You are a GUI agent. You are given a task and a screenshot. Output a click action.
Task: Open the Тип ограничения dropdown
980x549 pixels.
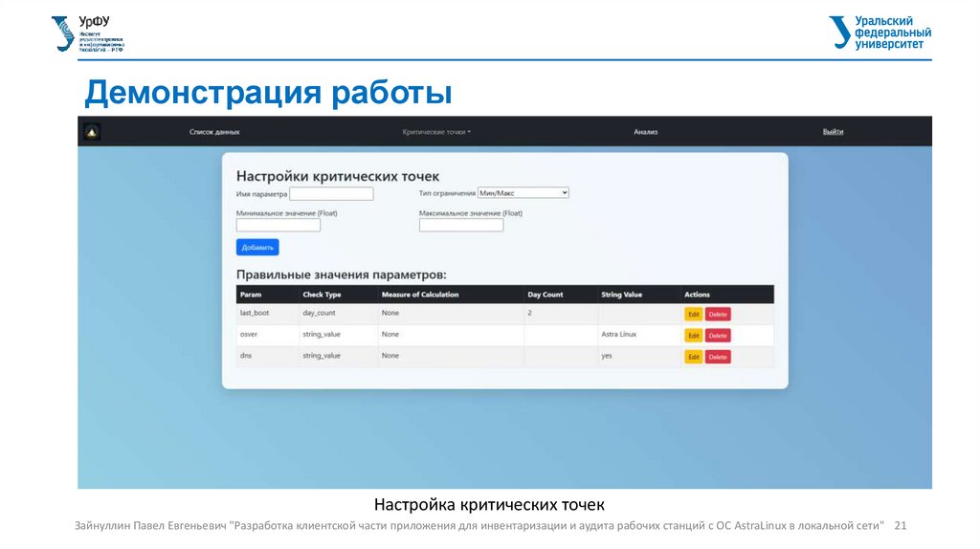tap(523, 193)
